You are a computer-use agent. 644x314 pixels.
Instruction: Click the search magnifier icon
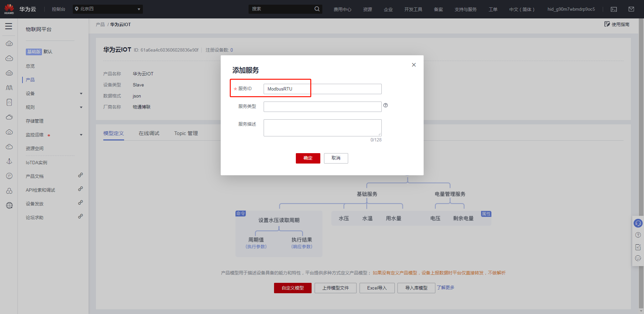(317, 9)
